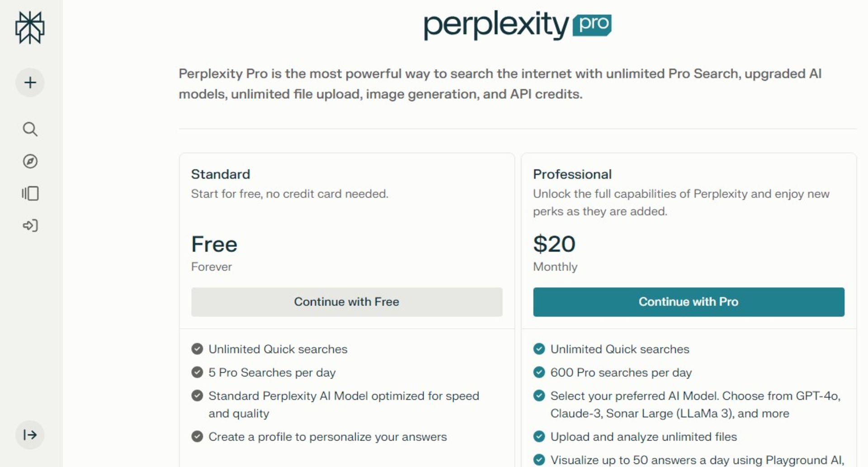
Task: Click Continue with Pro button
Action: point(689,302)
